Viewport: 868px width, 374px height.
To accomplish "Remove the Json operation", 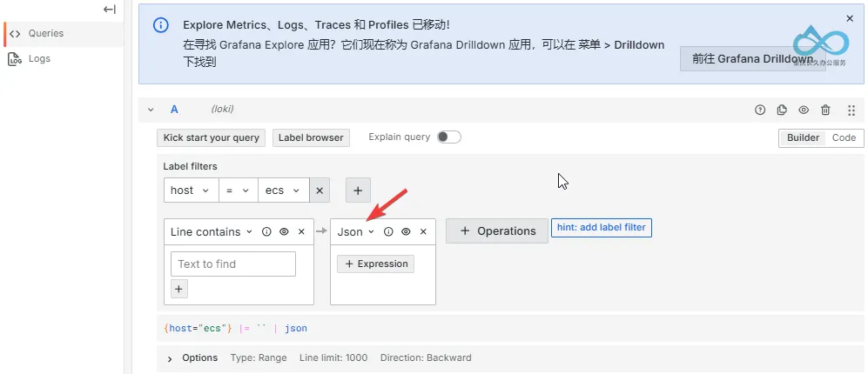I will tap(423, 232).
